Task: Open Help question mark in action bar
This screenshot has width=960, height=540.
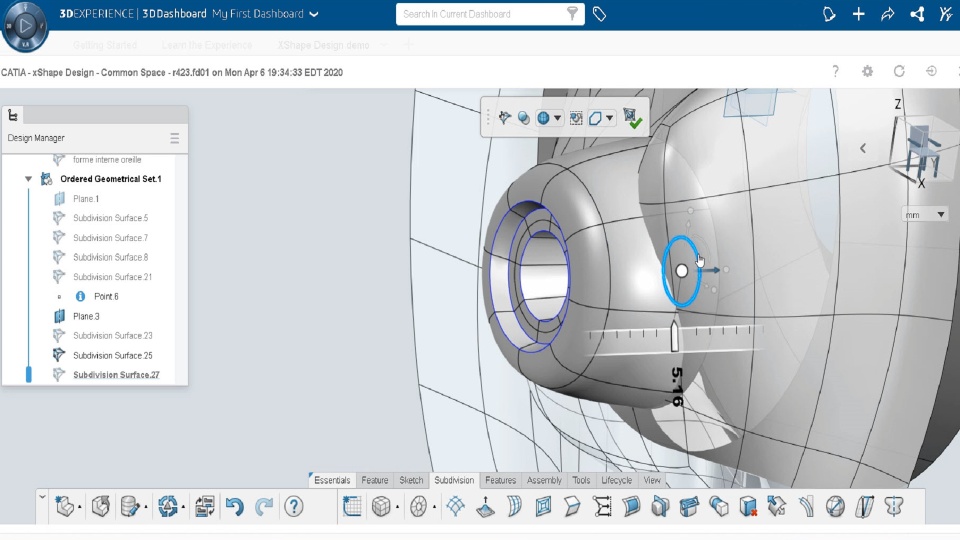Action: click(294, 506)
